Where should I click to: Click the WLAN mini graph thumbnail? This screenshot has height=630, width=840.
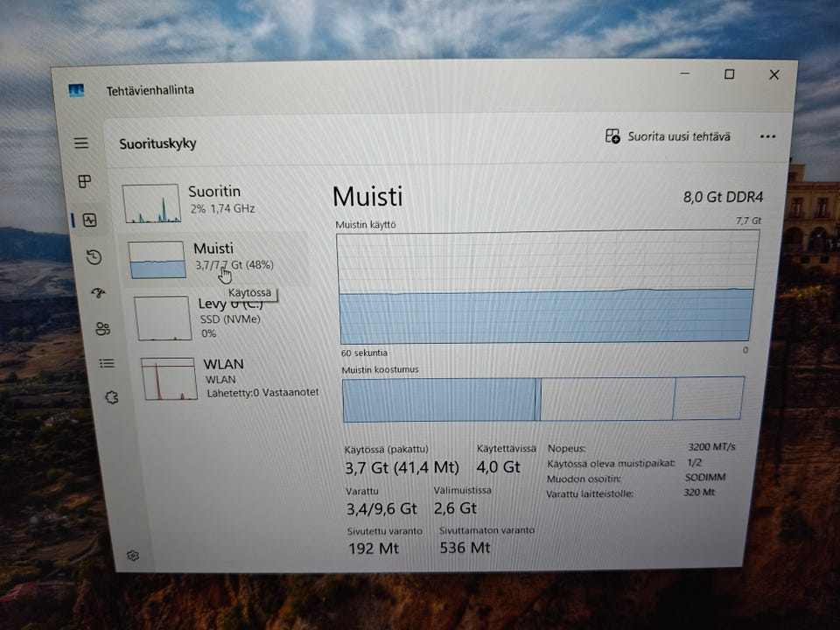coord(169,379)
